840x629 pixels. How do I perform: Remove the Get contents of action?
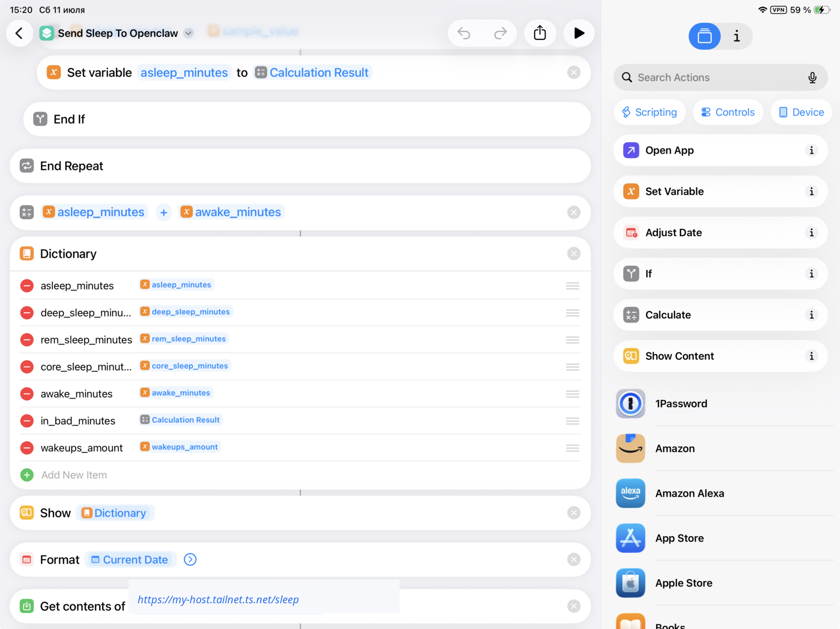574,606
